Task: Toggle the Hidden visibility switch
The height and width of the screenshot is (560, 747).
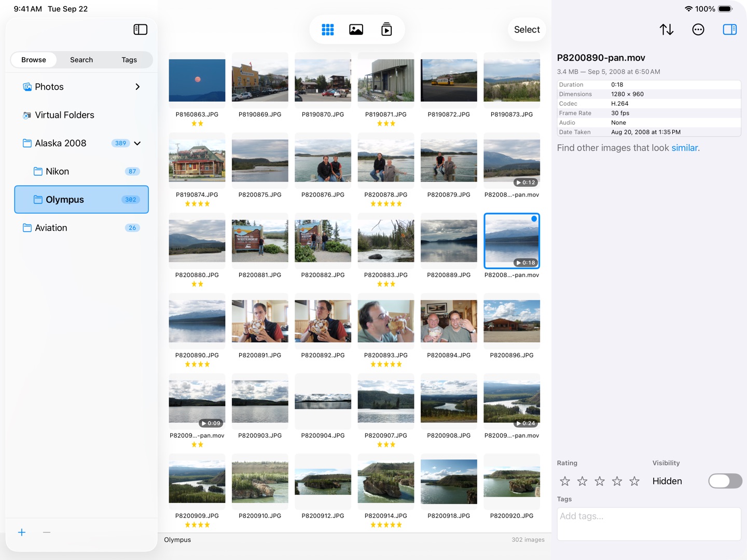Action: 725,481
